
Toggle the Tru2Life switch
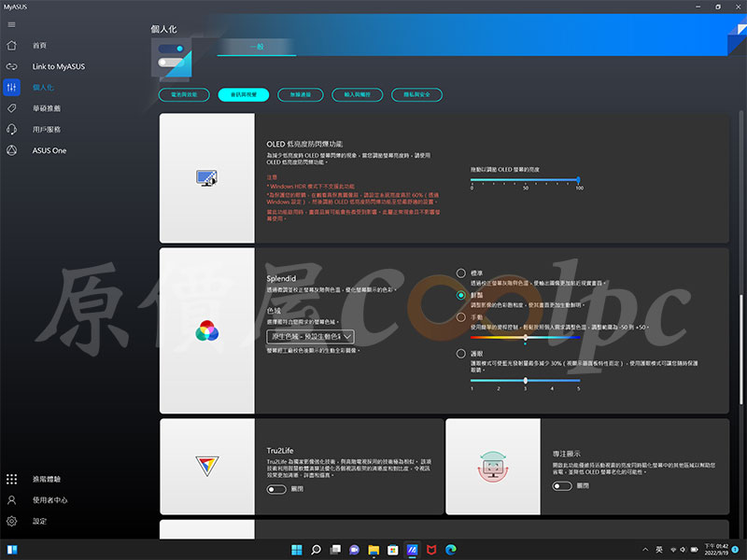(x=276, y=489)
